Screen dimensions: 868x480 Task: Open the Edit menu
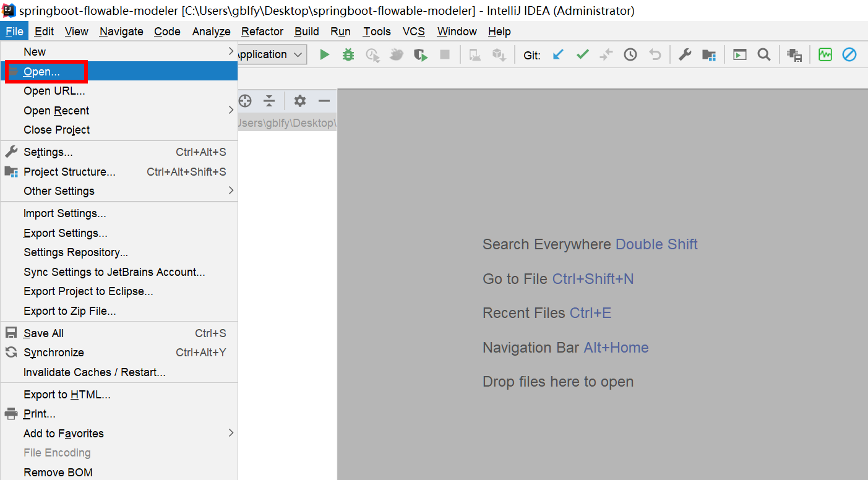coord(44,32)
